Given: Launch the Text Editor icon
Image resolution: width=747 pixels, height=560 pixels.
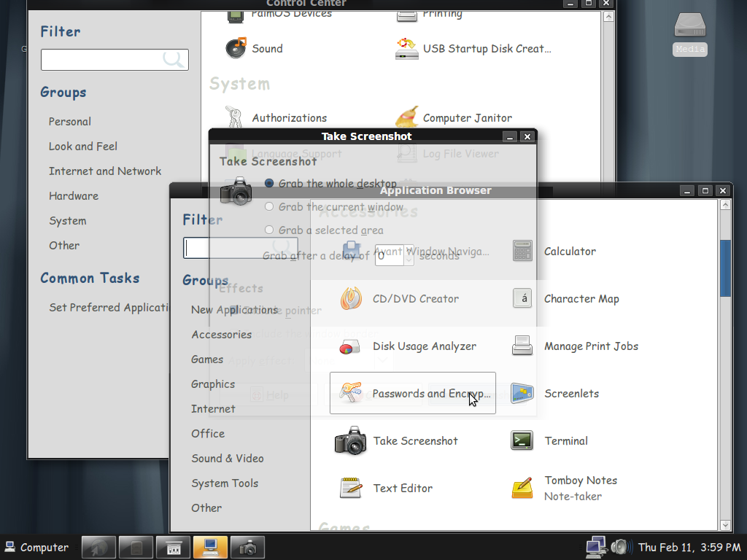Looking at the screenshot, I should [351, 488].
